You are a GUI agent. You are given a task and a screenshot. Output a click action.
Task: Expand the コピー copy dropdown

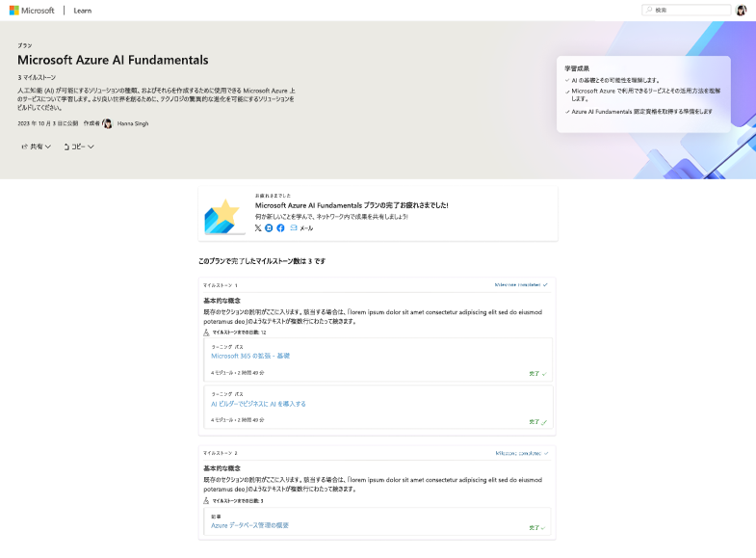[79, 146]
